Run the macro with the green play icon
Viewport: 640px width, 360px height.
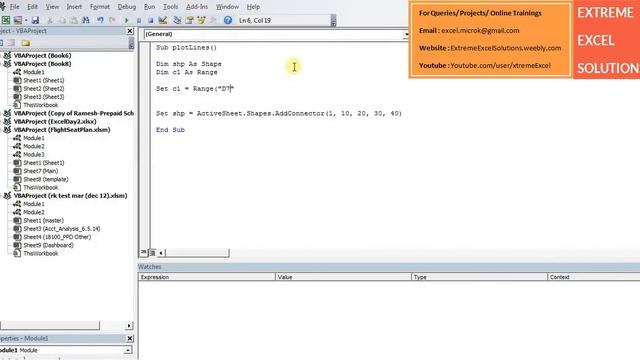click(126, 20)
